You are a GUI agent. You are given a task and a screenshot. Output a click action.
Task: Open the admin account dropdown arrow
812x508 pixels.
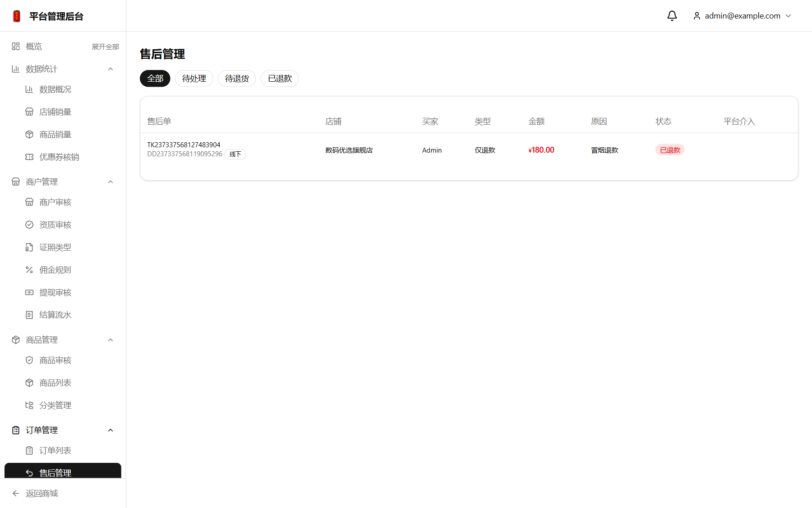click(789, 16)
